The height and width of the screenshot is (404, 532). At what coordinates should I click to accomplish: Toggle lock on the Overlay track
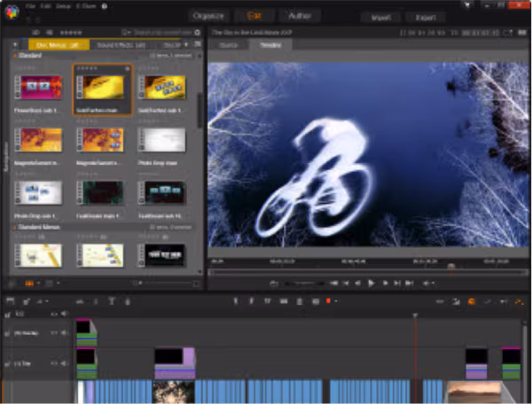(x=7, y=333)
